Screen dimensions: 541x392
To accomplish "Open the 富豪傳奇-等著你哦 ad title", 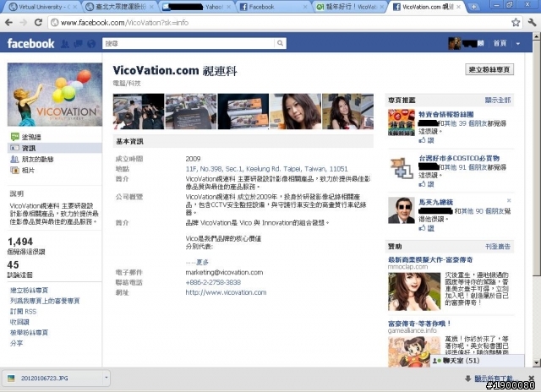I will click(419, 324).
